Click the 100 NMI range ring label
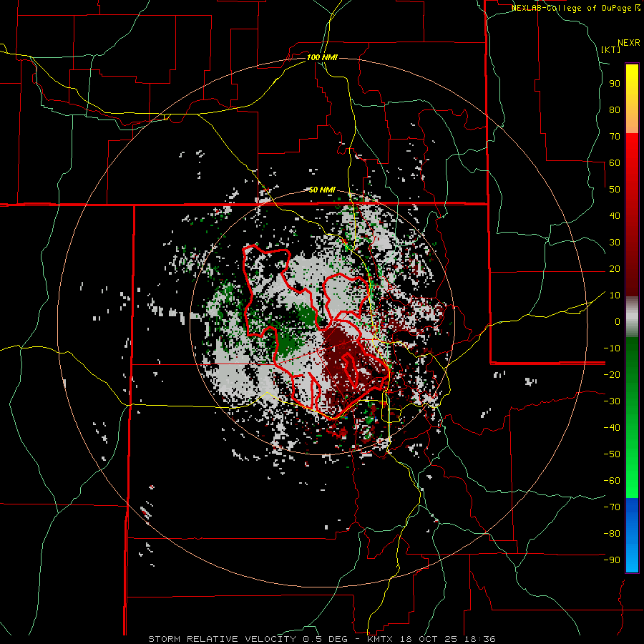This screenshot has height=644, width=644. [322, 57]
